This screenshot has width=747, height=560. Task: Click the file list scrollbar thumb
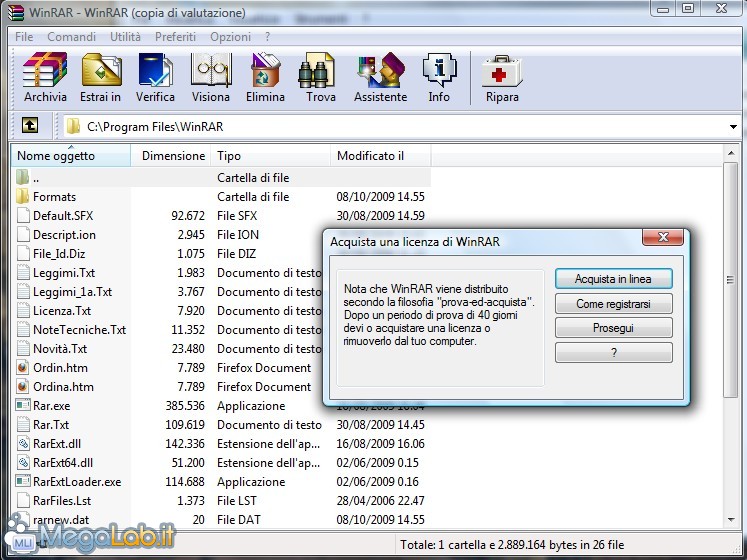click(x=730, y=280)
